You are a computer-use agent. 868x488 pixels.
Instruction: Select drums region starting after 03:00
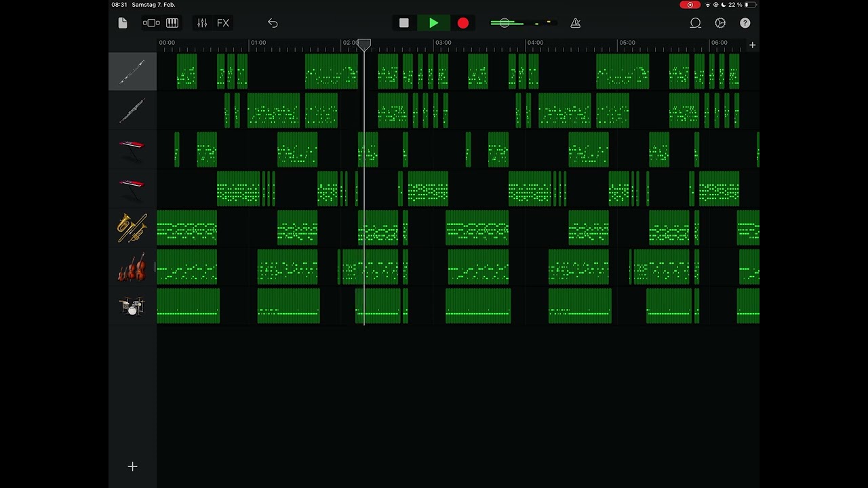(x=478, y=306)
